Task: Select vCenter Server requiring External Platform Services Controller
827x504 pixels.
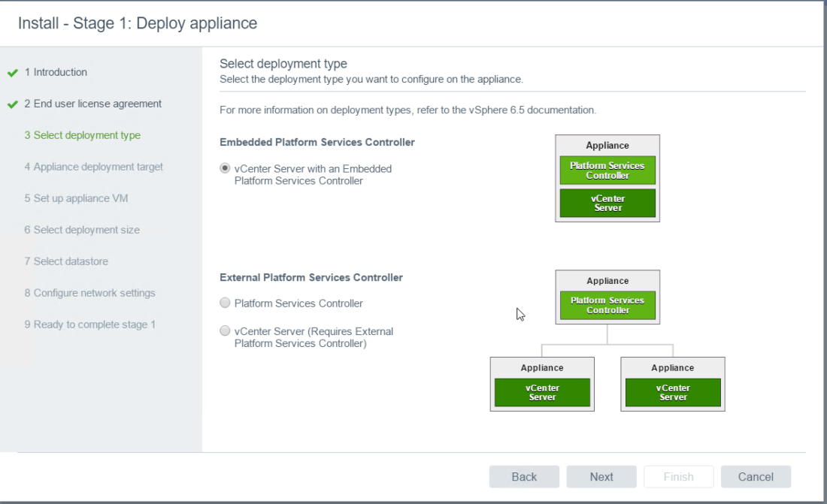Action: coord(225,330)
